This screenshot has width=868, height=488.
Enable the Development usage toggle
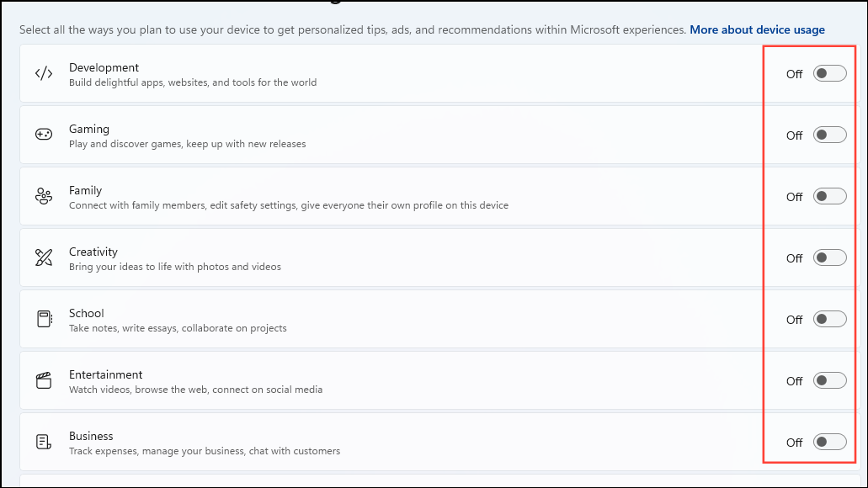click(x=829, y=73)
